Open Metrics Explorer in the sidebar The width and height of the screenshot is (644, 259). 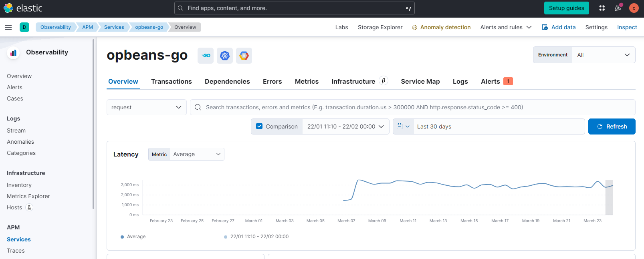tap(28, 196)
